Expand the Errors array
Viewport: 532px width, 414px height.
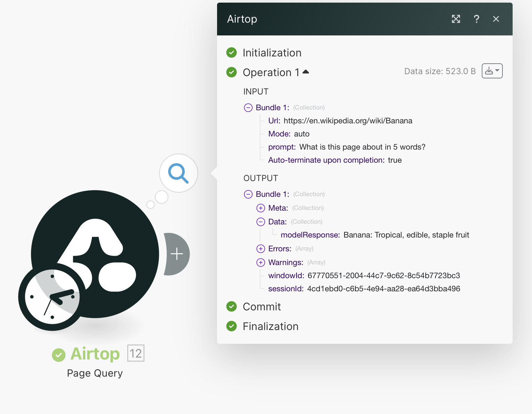tap(260, 249)
